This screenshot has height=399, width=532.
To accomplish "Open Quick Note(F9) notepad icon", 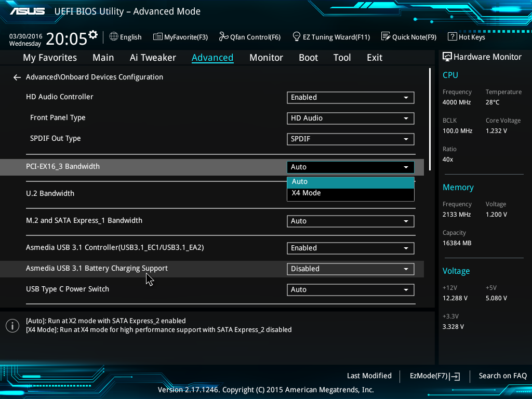I will pyautogui.click(x=385, y=37).
